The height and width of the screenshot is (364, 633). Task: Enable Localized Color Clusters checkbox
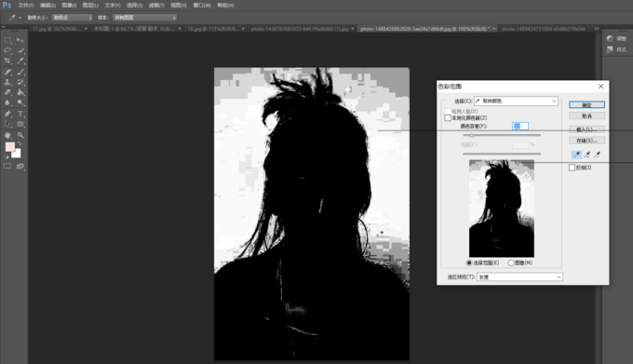tap(448, 118)
